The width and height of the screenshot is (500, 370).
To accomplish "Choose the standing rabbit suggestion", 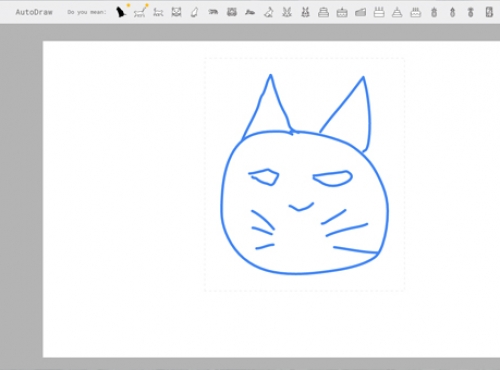I will tap(305, 13).
